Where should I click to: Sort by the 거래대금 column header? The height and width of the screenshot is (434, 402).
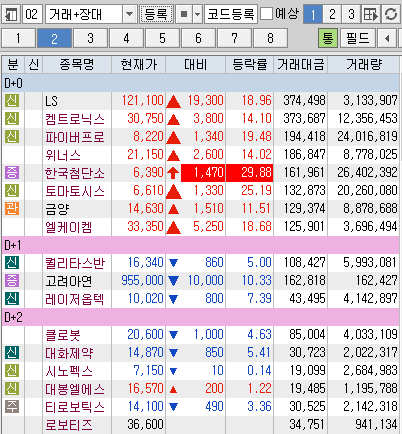point(301,64)
